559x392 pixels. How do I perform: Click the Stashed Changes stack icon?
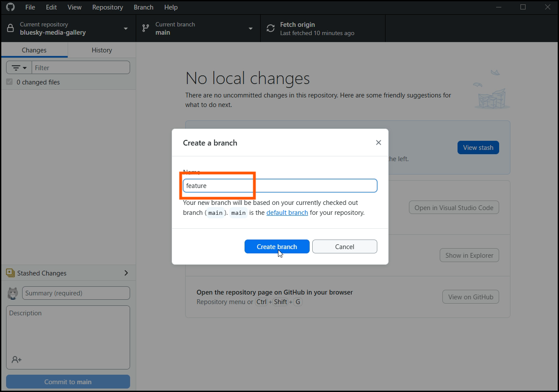10,273
